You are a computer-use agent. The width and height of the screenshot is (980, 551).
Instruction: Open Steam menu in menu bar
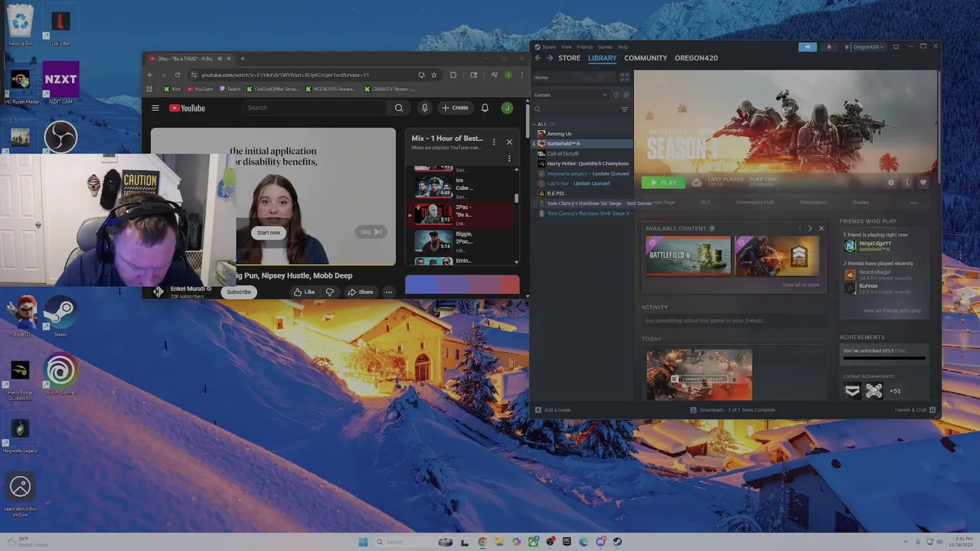pos(549,47)
